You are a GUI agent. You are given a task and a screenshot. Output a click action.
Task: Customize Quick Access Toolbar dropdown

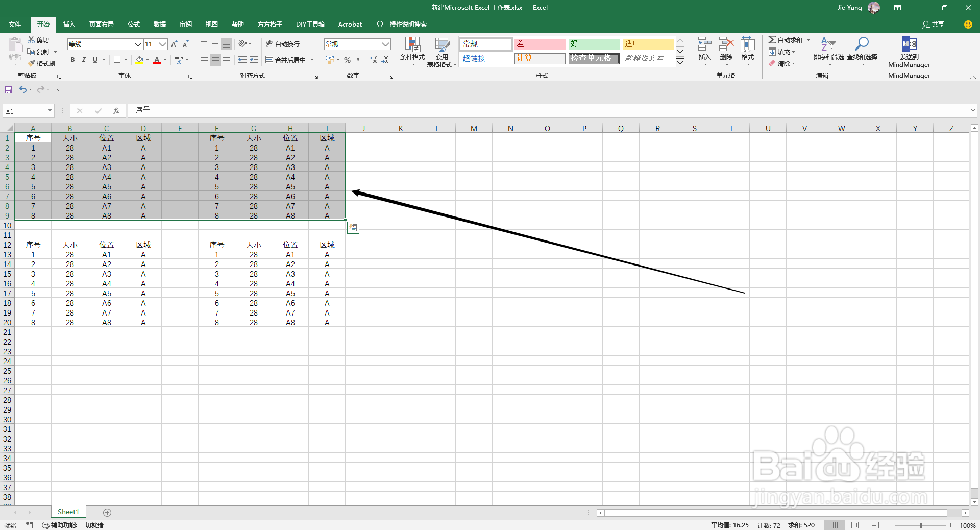(x=59, y=90)
